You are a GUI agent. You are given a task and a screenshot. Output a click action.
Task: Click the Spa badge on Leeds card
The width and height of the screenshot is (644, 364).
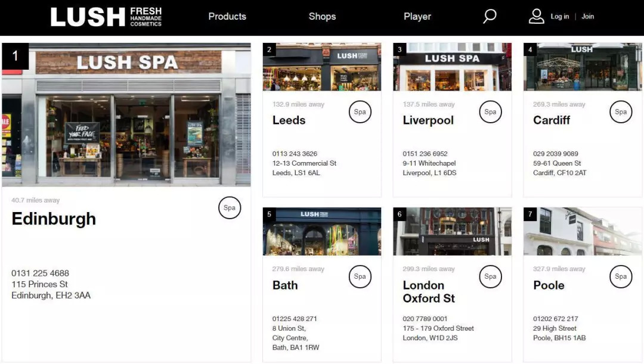pos(360,111)
